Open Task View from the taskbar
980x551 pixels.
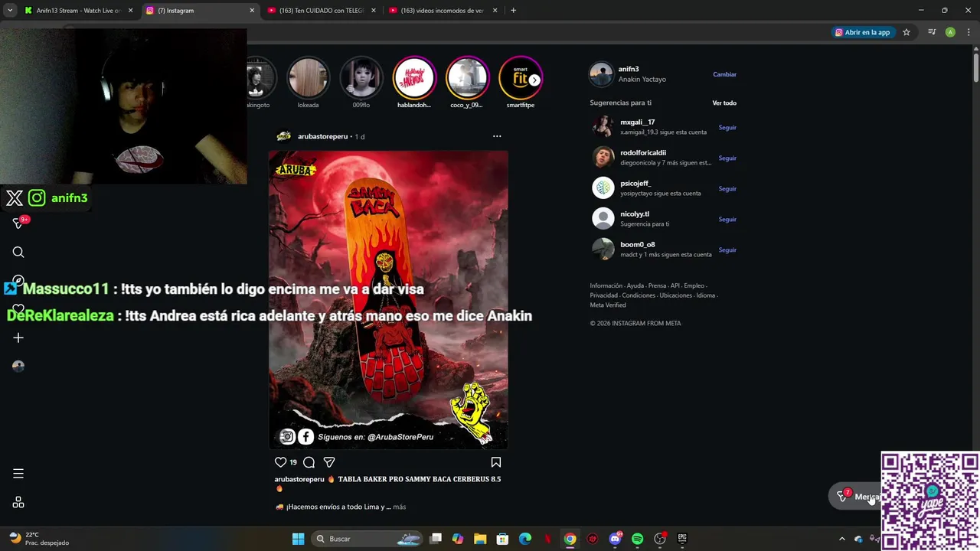click(x=436, y=539)
